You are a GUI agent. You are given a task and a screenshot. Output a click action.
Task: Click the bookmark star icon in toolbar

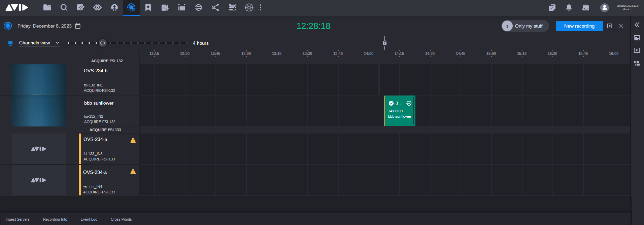148,7
